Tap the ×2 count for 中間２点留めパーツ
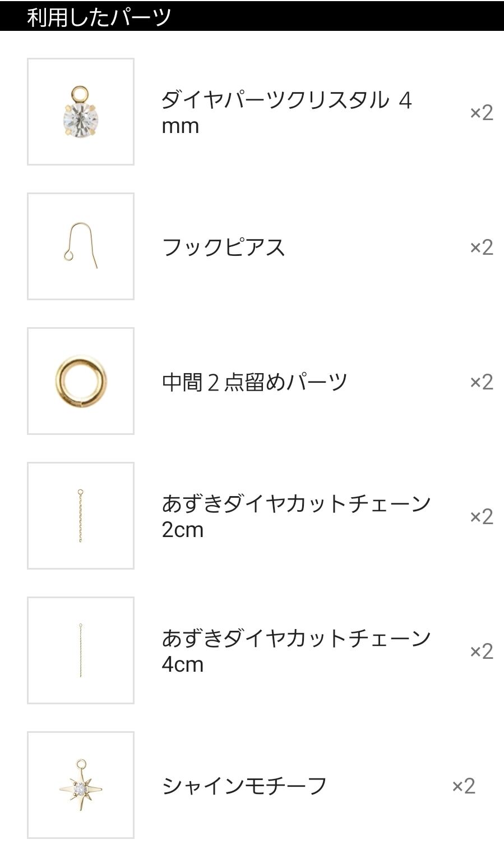504x844 pixels. click(x=481, y=382)
